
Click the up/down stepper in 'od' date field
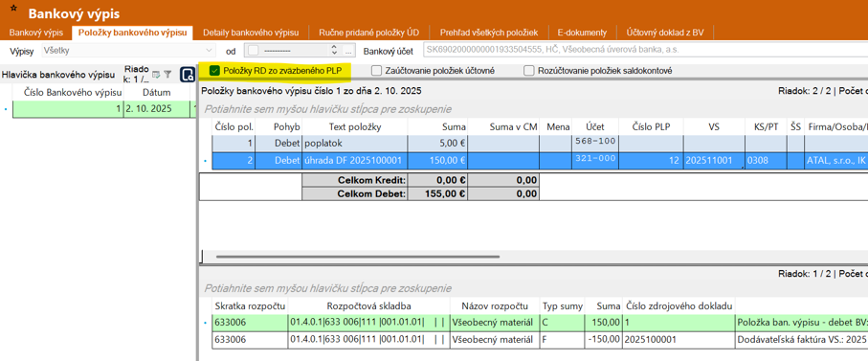click(x=334, y=51)
